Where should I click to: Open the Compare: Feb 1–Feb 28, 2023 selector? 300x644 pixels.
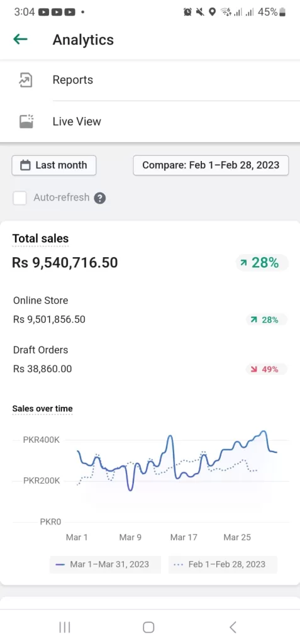click(x=211, y=165)
